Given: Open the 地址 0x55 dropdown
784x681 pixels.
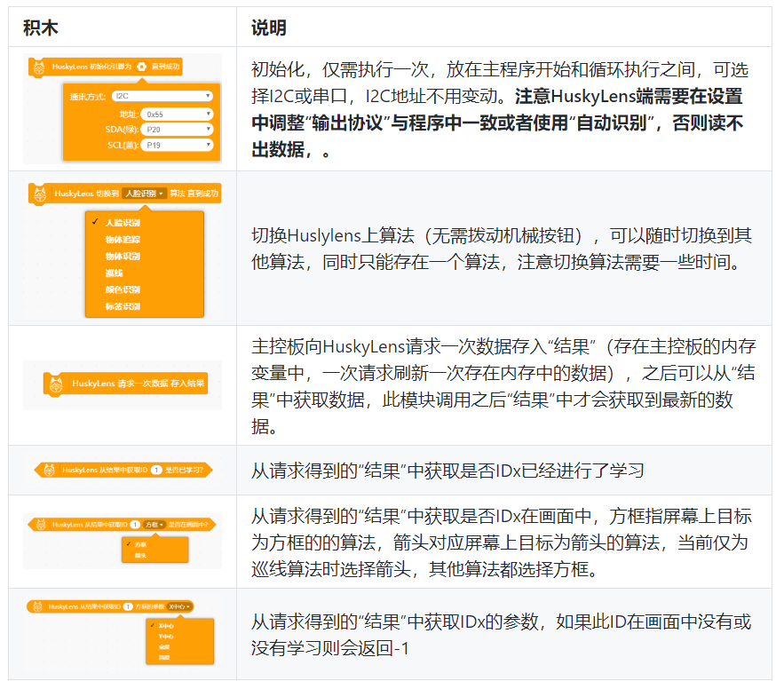Looking at the screenshot, I should click(x=177, y=115).
